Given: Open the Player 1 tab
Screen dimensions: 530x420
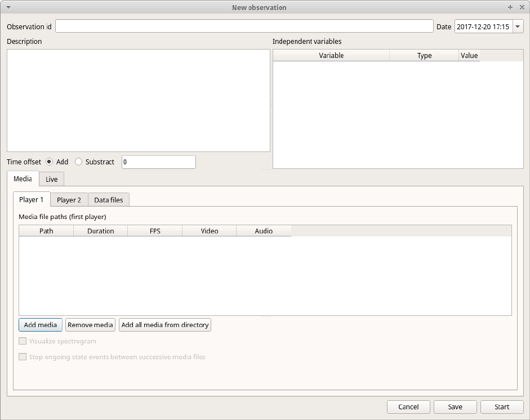Looking at the screenshot, I should pyautogui.click(x=32, y=199).
